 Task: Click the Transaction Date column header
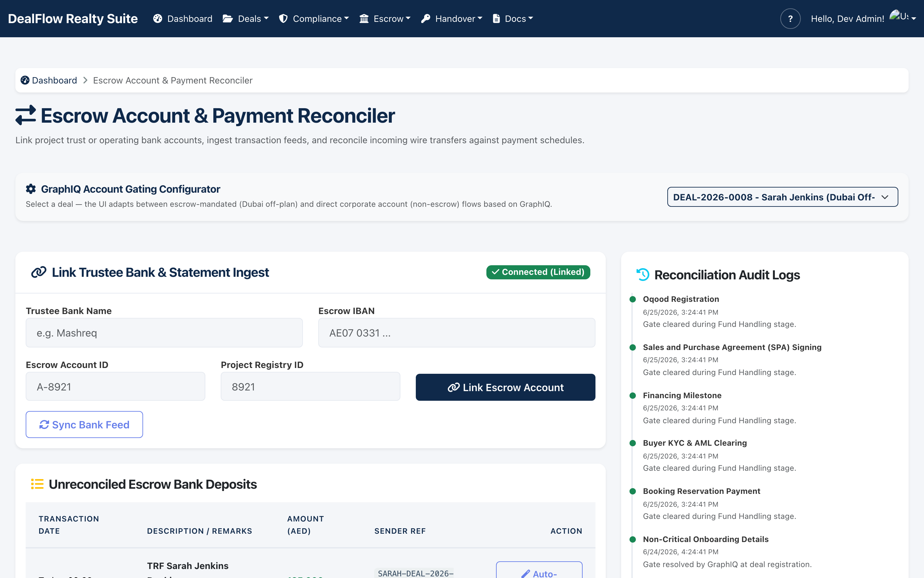pyautogui.click(x=69, y=525)
